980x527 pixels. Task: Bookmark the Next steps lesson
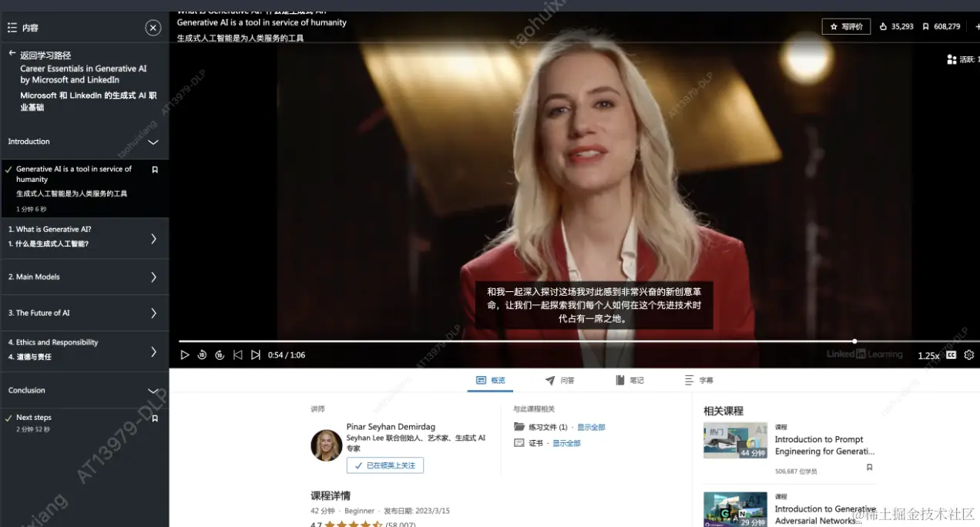click(x=155, y=418)
